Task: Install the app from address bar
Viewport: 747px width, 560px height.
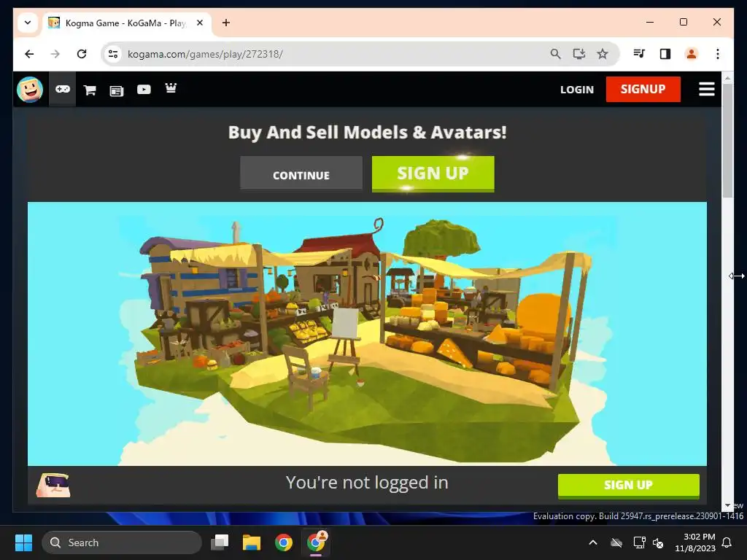Action: coord(578,54)
